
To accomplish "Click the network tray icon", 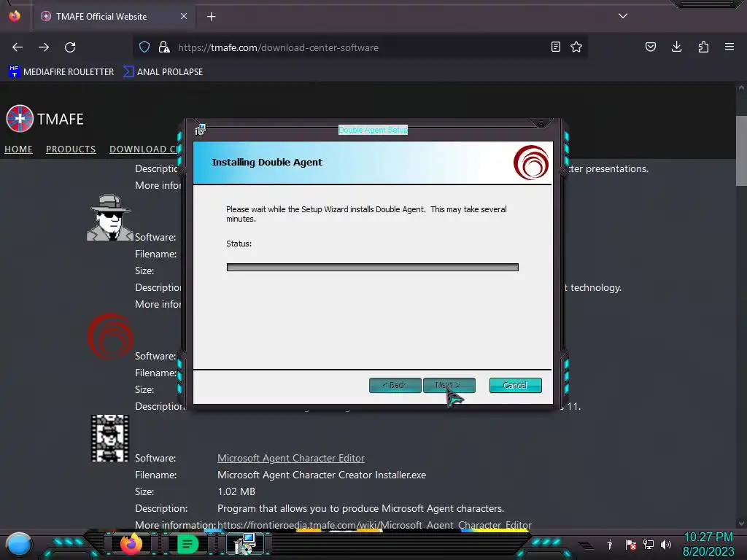I will pos(649,545).
